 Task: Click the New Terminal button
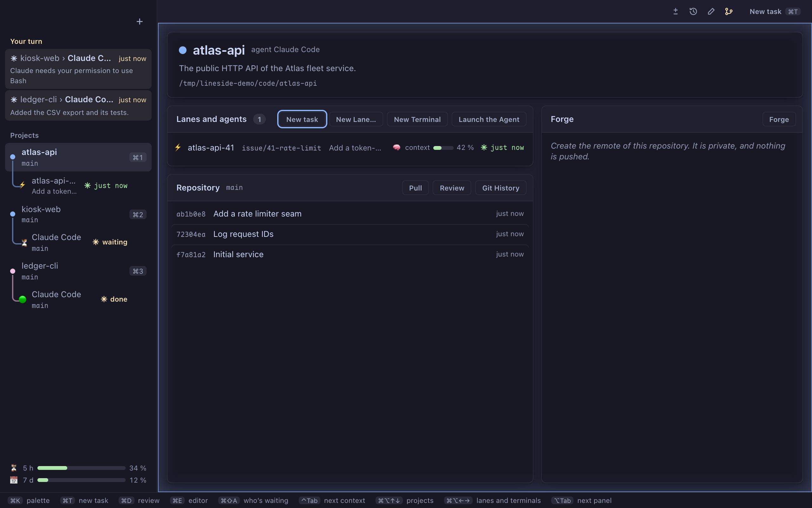pyautogui.click(x=417, y=119)
